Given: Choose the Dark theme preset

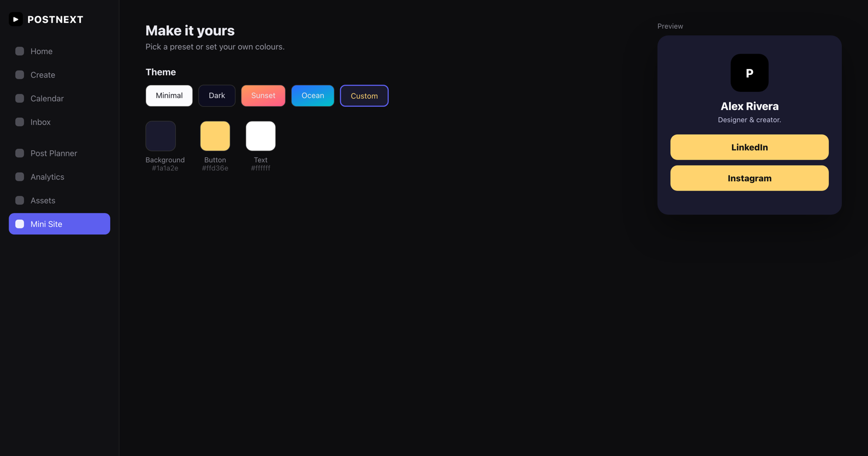Looking at the screenshot, I should (x=217, y=96).
